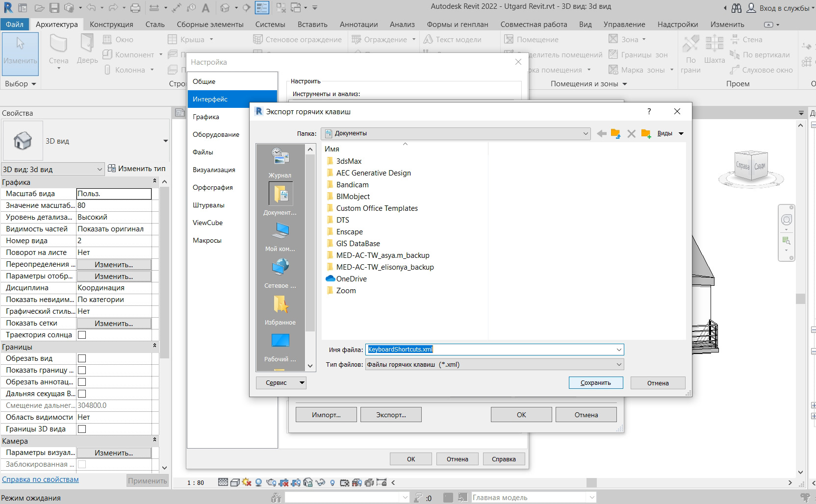Switch to the Управление ribbon tab
The width and height of the screenshot is (816, 504).
point(624,24)
